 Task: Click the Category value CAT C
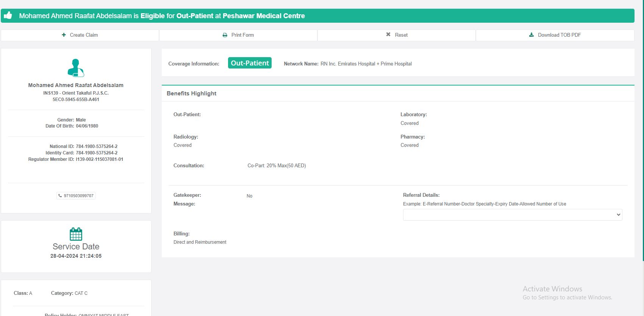pyautogui.click(x=81, y=293)
